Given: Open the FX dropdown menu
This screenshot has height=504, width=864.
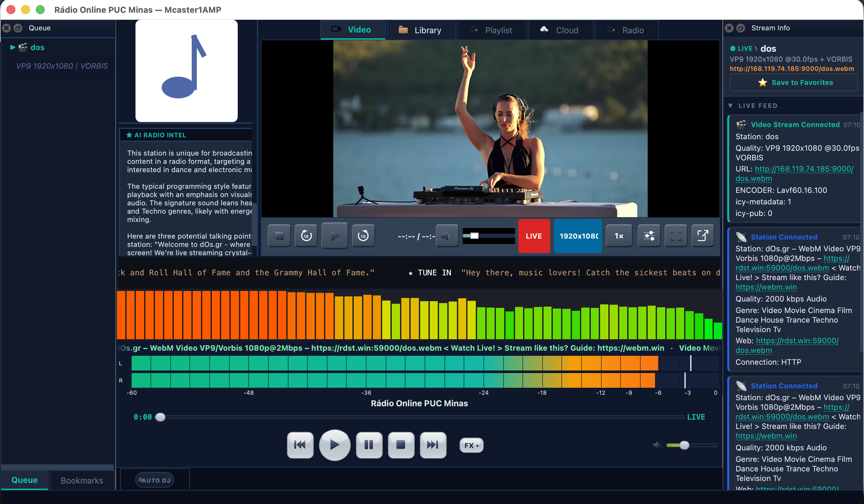Looking at the screenshot, I should [471, 445].
